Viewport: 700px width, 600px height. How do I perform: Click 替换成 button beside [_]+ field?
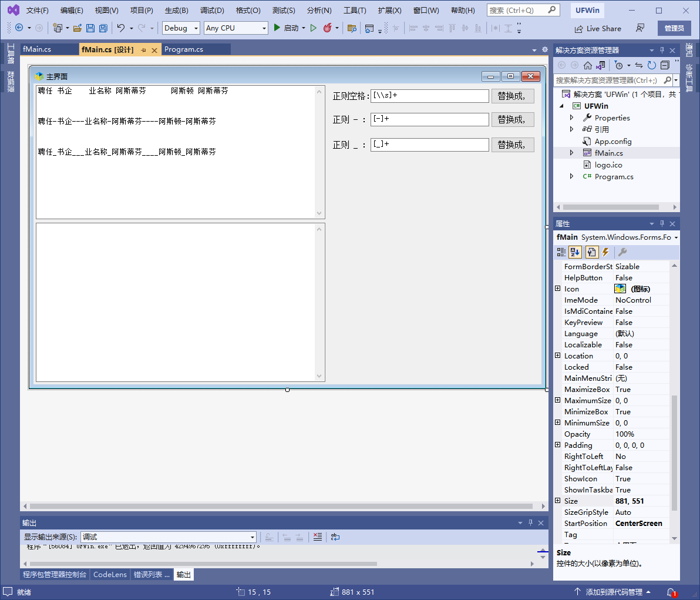coord(513,145)
